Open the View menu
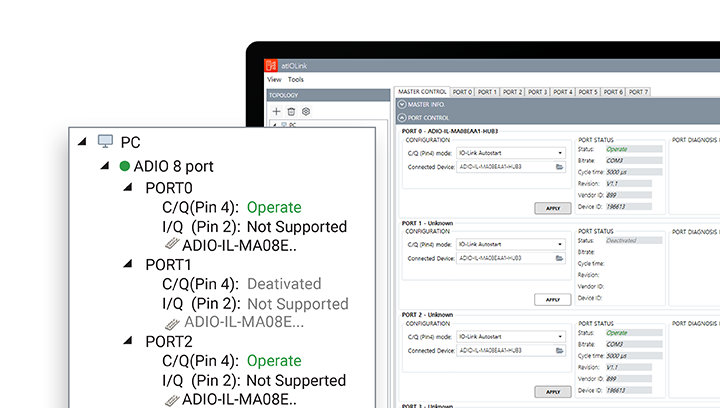Image resolution: width=720 pixels, height=408 pixels. [x=274, y=79]
